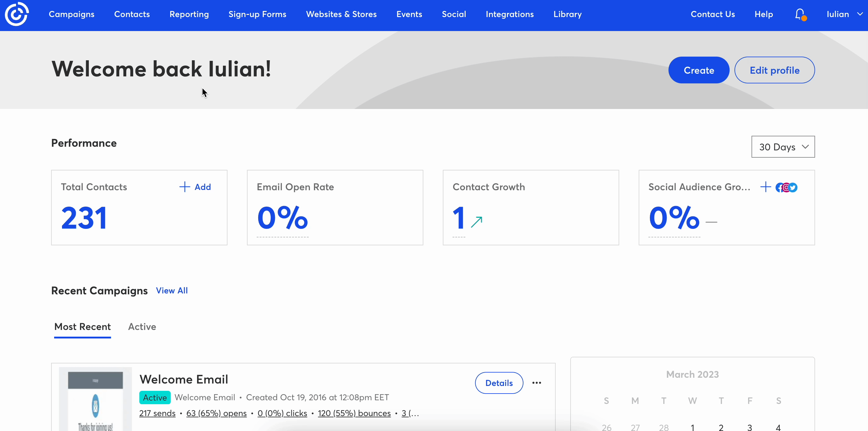868x431 pixels.
Task: Open the 63 (65%) opens link
Action: pyautogui.click(x=216, y=413)
